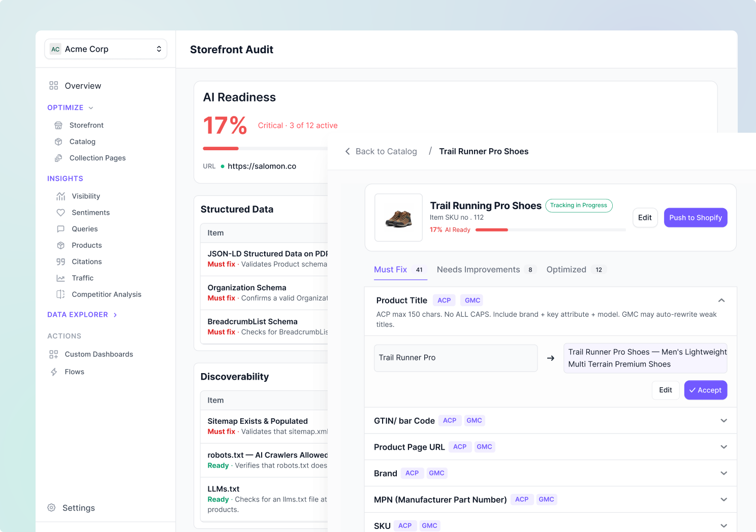Click the Tracking in Progress badge
756x532 pixels.
pyautogui.click(x=579, y=206)
